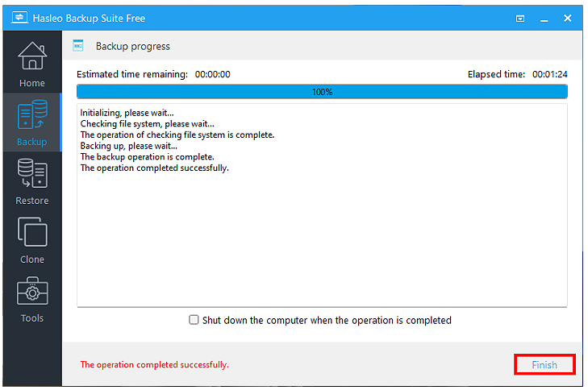Open the Home section in sidebar

pyautogui.click(x=32, y=64)
